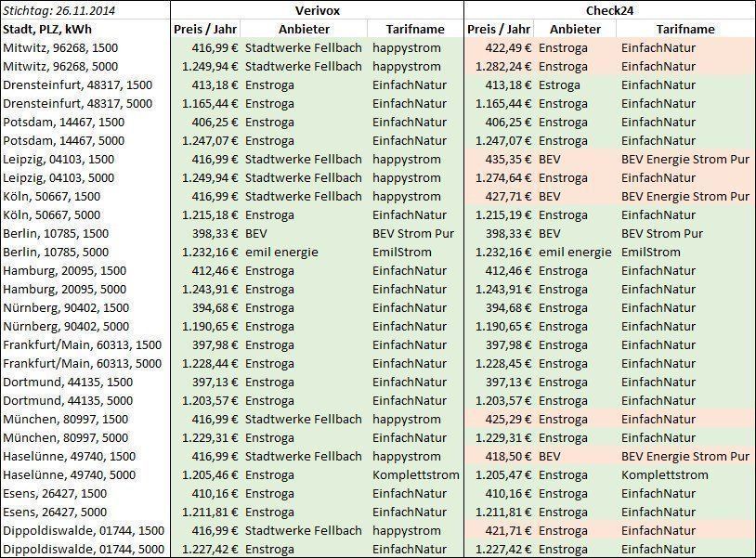756x558 pixels.
Task: Click the Verivox price "1.215,18 €"
Action: 210,214
